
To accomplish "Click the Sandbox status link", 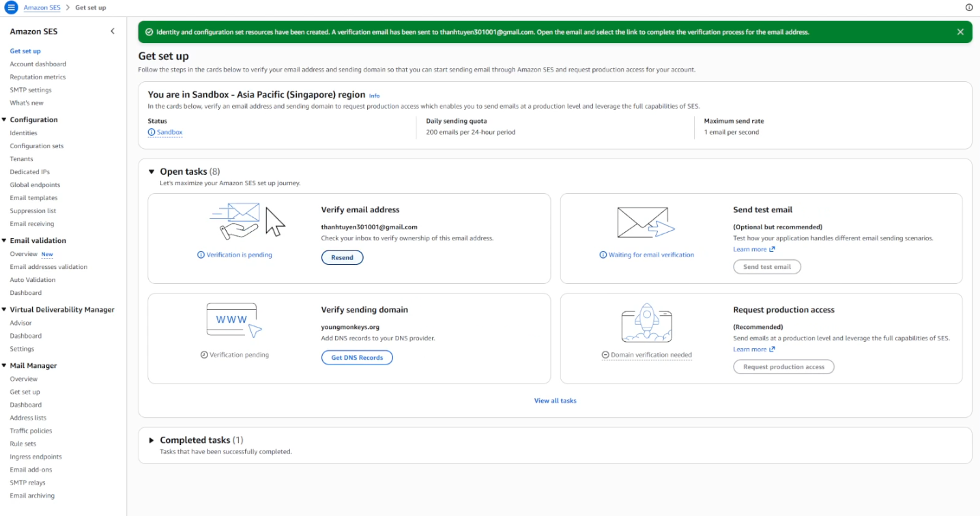I will [165, 132].
